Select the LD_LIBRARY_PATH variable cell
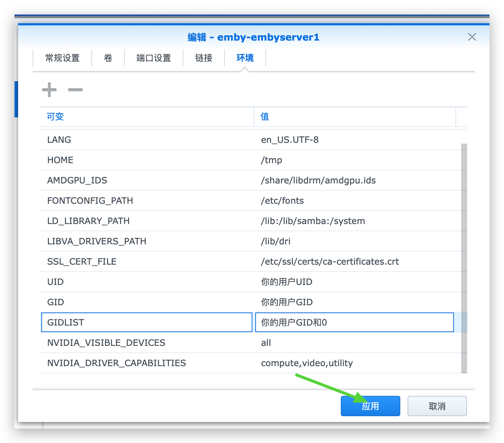 pyautogui.click(x=147, y=221)
